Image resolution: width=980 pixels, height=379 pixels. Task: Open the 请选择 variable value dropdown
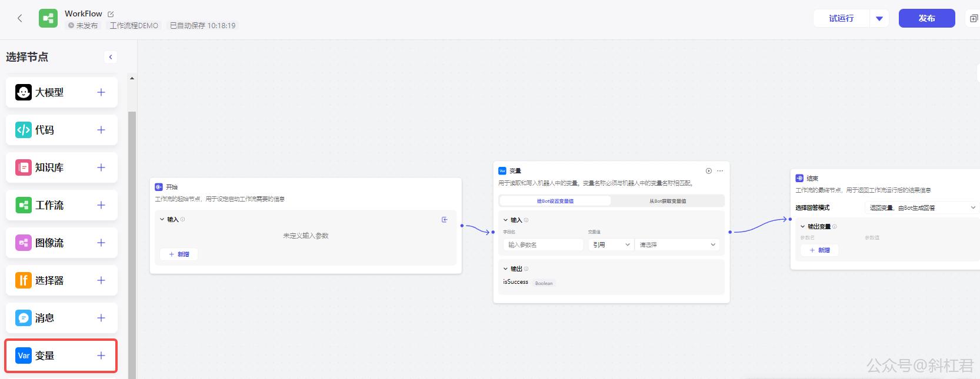click(677, 244)
